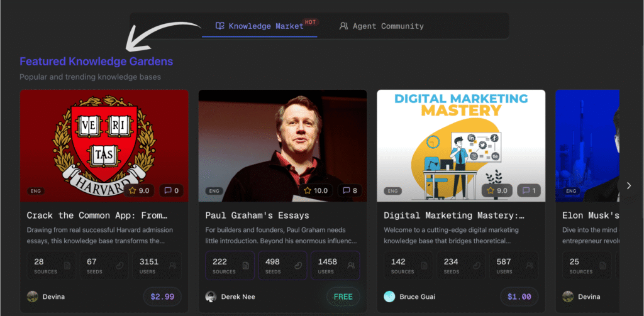Click the Knowledge Market book icon
This screenshot has width=644, height=316.
click(220, 26)
